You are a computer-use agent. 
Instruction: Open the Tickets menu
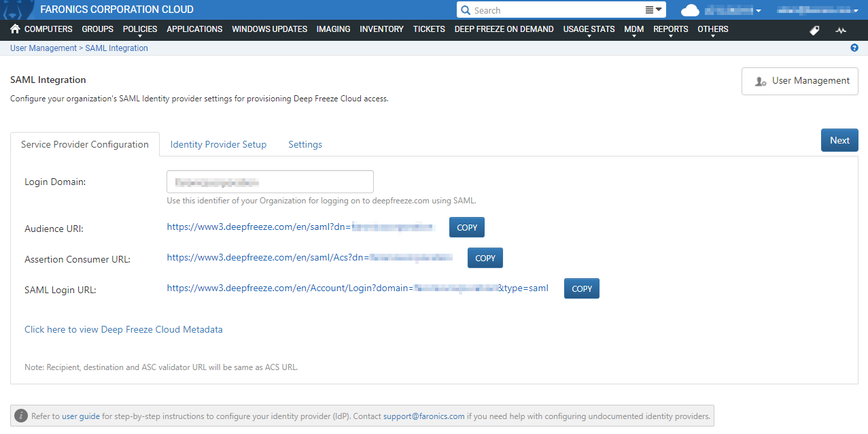click(429, 29)
